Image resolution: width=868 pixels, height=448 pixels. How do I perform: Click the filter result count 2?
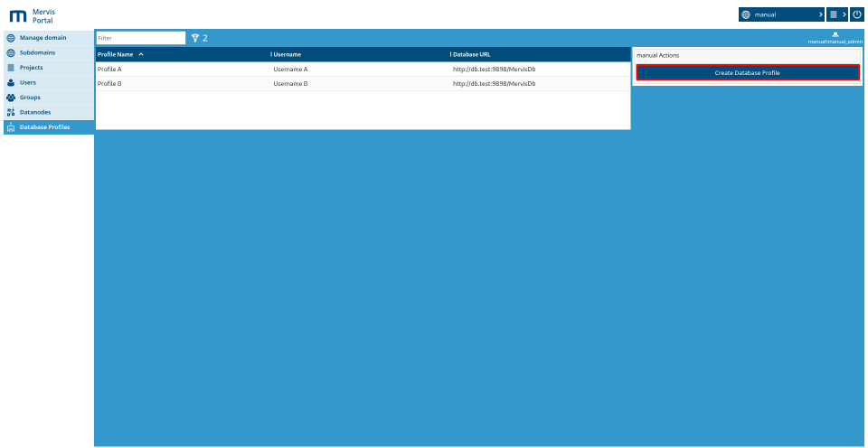(x=205, y=38)
